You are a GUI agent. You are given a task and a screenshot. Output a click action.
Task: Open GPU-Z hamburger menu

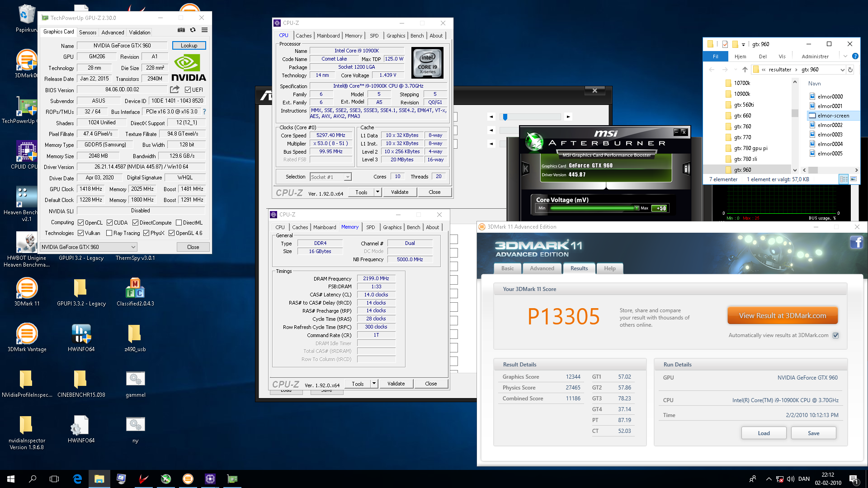click(205, 30)
